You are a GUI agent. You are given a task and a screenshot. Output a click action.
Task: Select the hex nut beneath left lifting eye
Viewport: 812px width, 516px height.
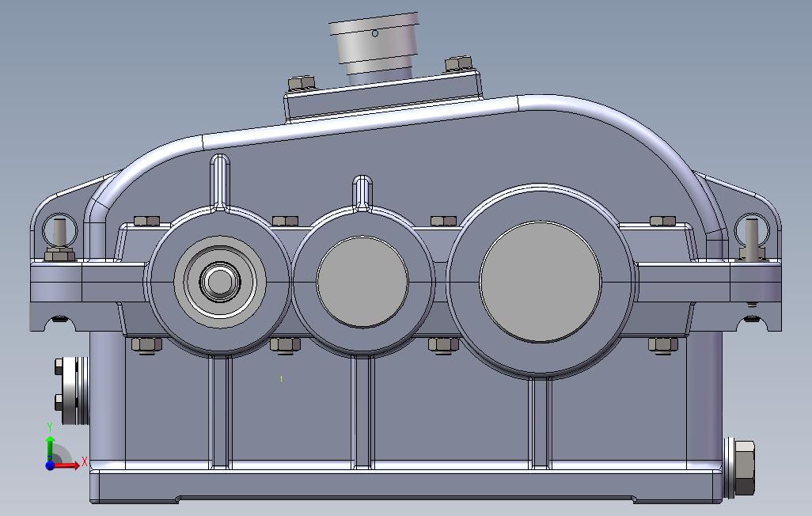click(59, 255)
